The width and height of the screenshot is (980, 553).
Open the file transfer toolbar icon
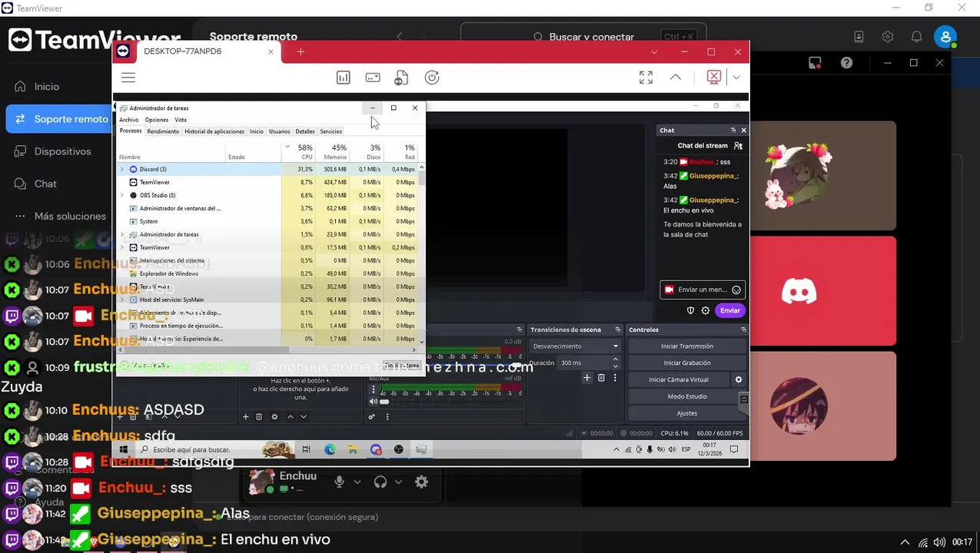pyautogui.click(x=401, y=78)
